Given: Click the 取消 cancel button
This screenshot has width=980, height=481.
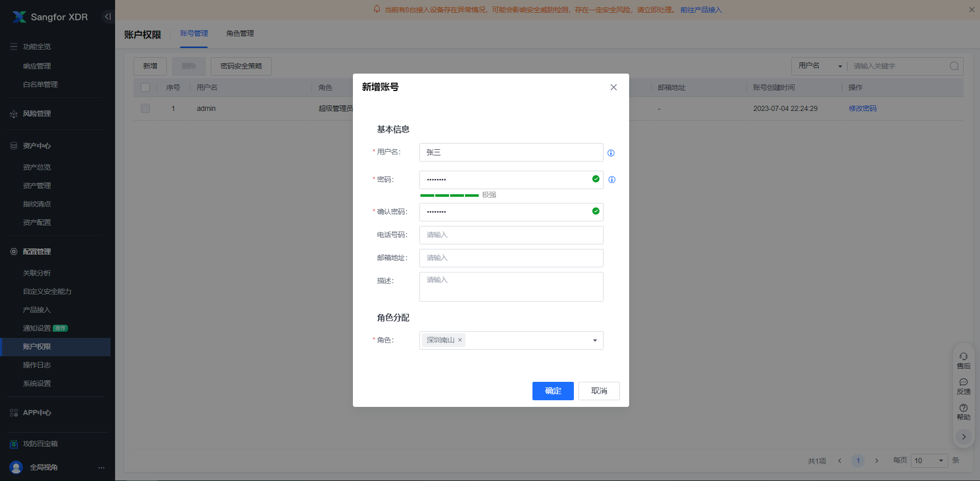Looking at the screenshot, I should coord(599,391).
